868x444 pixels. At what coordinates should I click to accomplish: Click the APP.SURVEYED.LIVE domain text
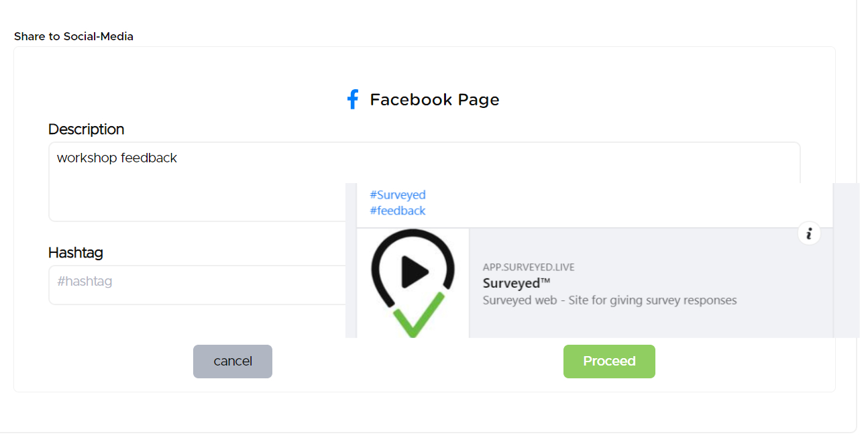click(x=529, y=268)
